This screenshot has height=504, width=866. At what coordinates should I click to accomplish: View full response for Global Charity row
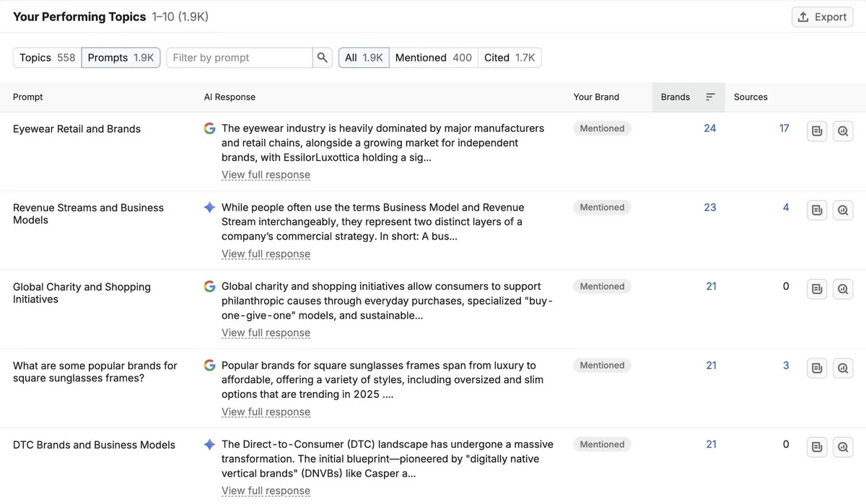266,332
